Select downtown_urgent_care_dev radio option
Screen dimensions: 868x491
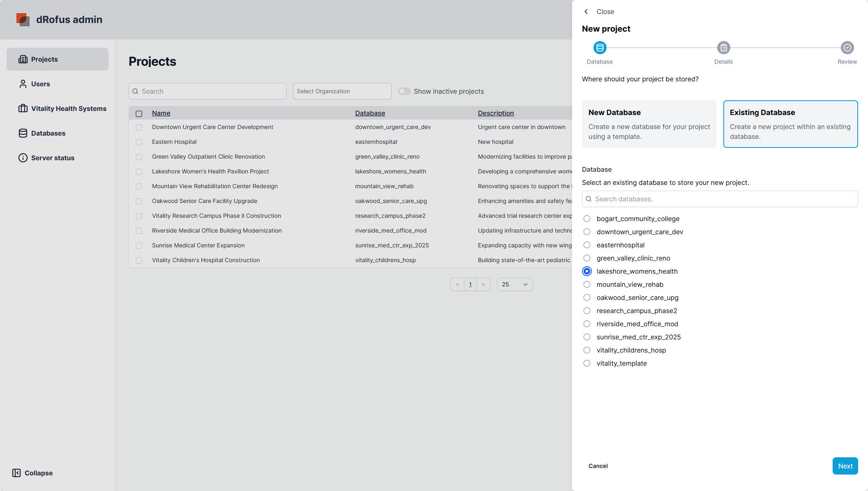[x=587, y=232]
